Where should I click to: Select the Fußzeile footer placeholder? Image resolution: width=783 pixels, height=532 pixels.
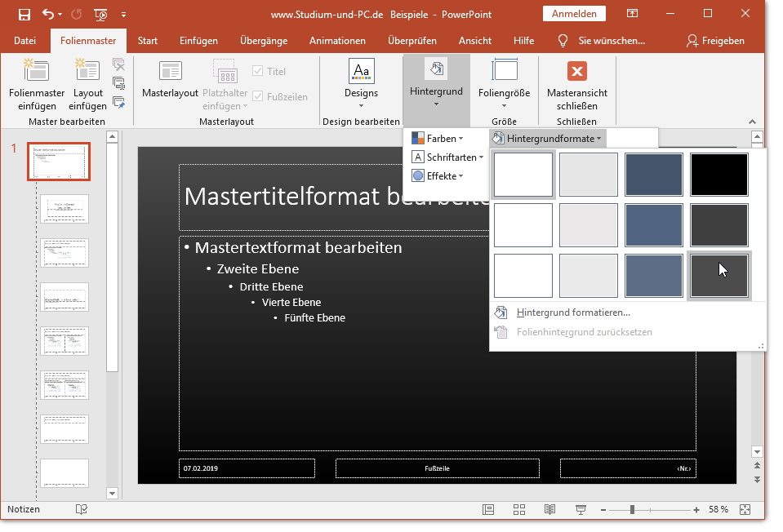point(438,468)
